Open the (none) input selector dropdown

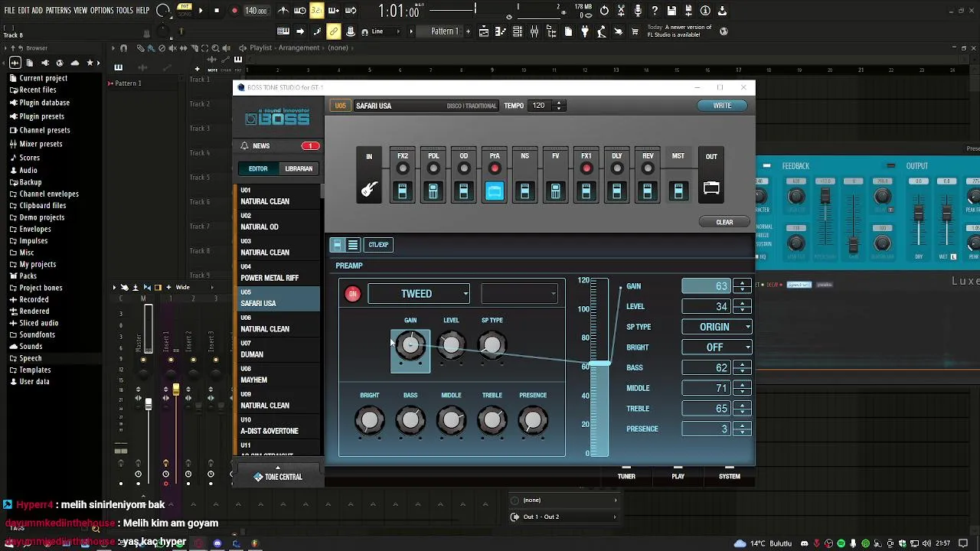[564, 500]
